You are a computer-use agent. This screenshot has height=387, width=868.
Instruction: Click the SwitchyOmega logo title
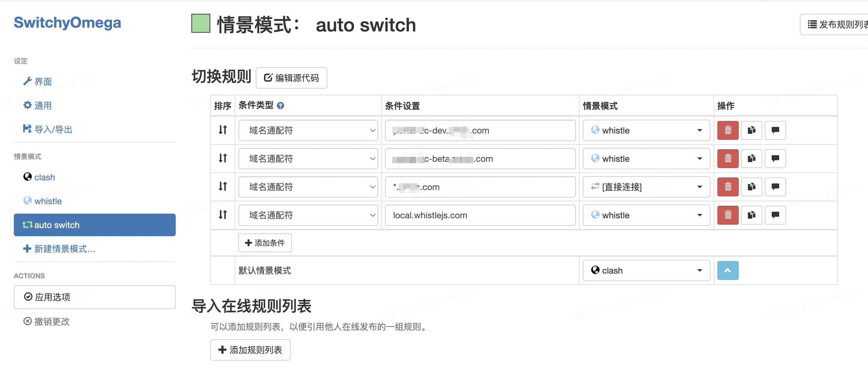67,23
